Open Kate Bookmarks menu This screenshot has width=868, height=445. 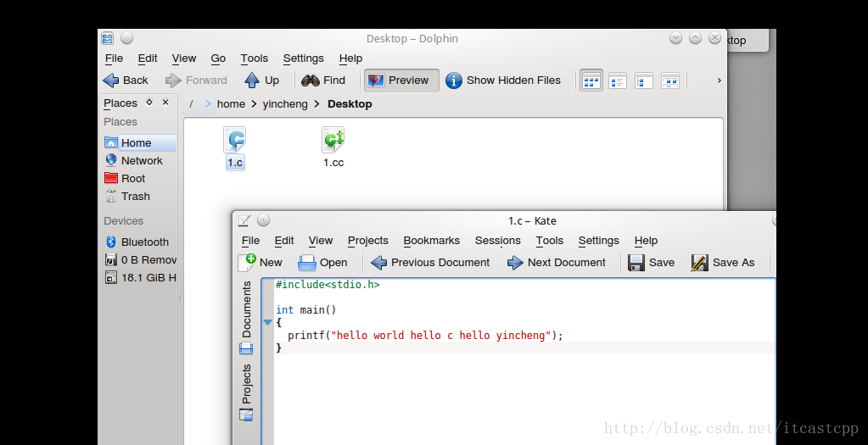tap(432, 241)
